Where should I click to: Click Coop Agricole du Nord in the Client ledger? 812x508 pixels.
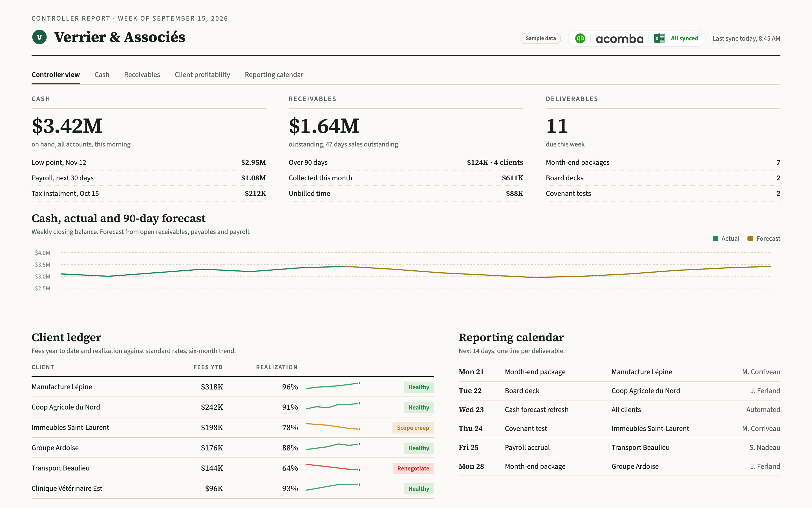pyautogui.click(x=66, y=407)
